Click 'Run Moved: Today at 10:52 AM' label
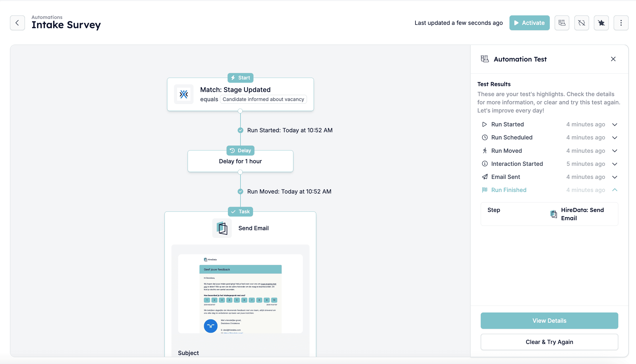Image resolution: width=636 pixels, height=364 pixels. pos(289,191)
